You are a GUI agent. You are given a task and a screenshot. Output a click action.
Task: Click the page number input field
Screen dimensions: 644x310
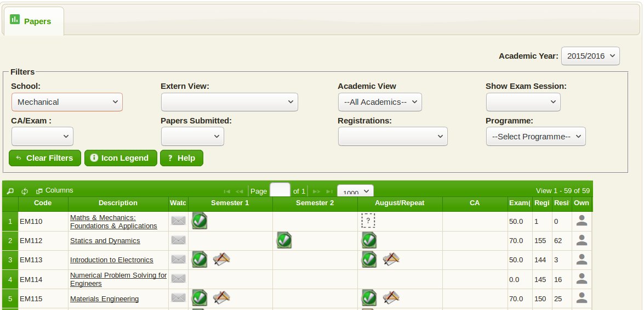pos(280,191)
